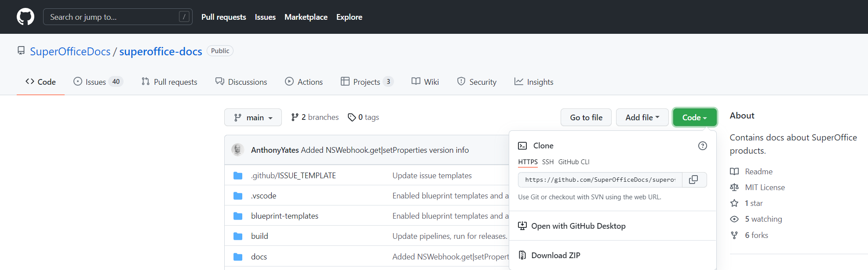The height and width of the screenshot is (270, 868).
Task: Click AnthonyYates avatar thumbnail
Action: [238, 150]
